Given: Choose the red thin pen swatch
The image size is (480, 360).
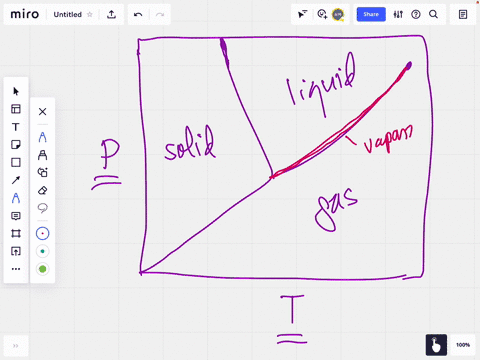Looking at the screenshot, I should (x=42, y=233).
